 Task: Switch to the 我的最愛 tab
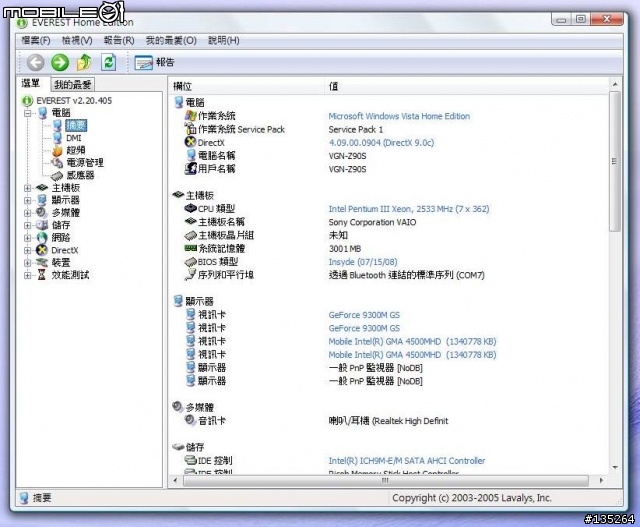tap(73, 84)
